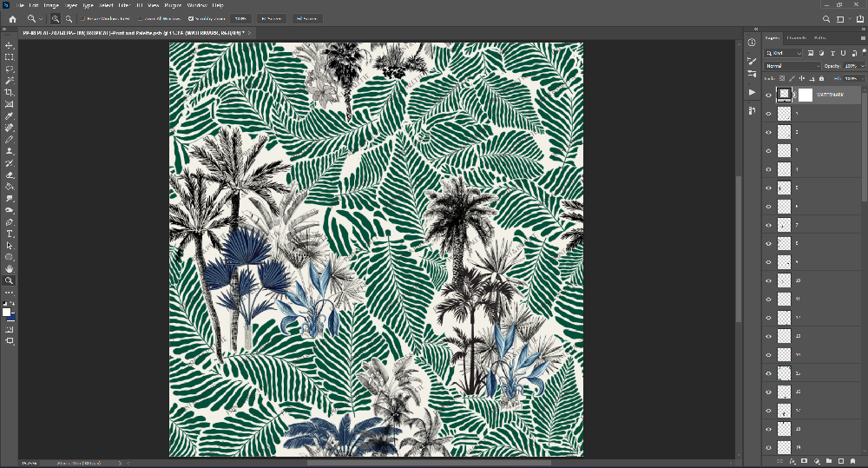Open the File menu
Screen dimensions: 868x468
point(20,5)
